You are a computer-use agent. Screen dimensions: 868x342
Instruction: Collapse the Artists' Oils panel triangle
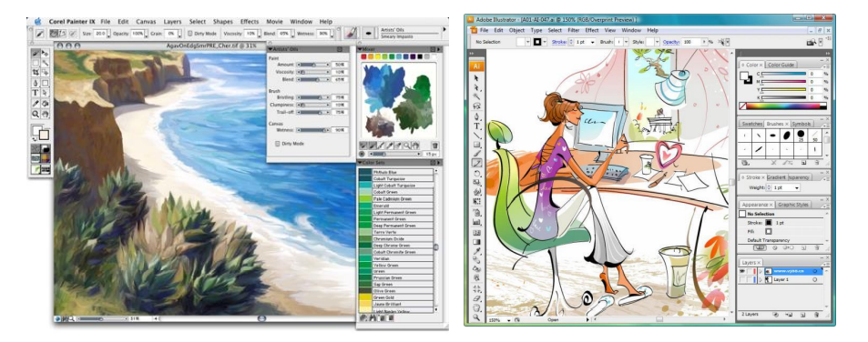[271, 49]
